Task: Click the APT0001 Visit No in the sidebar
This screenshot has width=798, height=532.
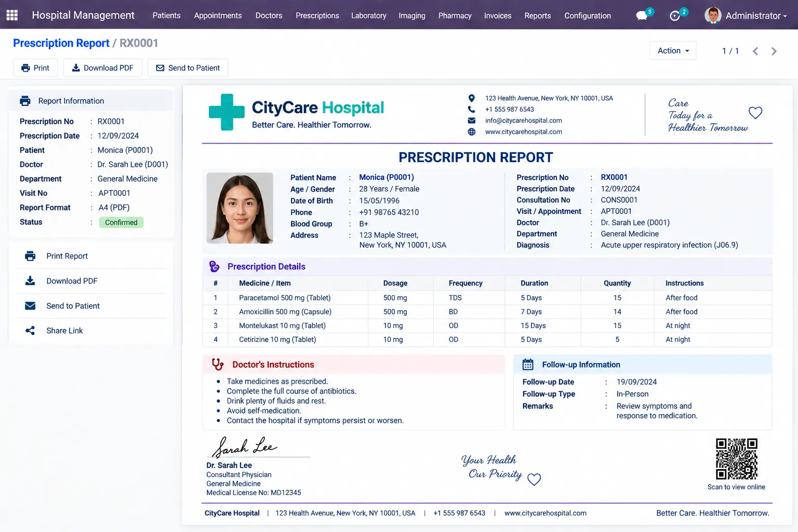Action: pyautogui.click(x=114, y=193)
